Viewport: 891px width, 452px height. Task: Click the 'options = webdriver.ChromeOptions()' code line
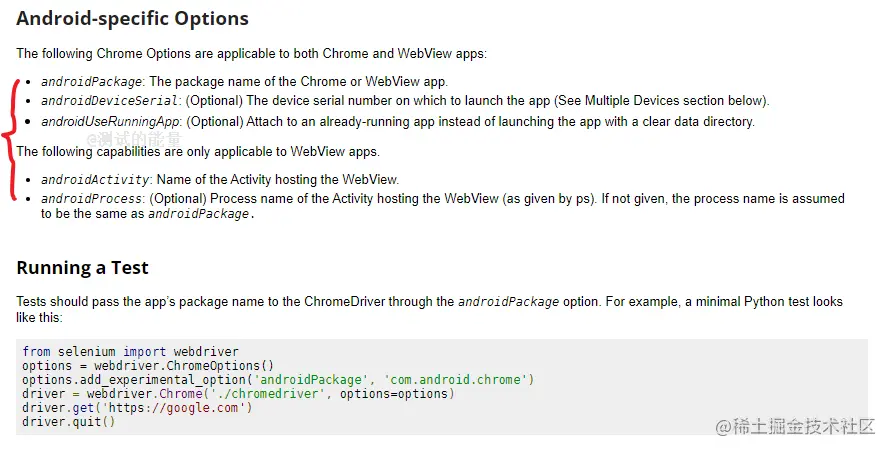(148, 366)
